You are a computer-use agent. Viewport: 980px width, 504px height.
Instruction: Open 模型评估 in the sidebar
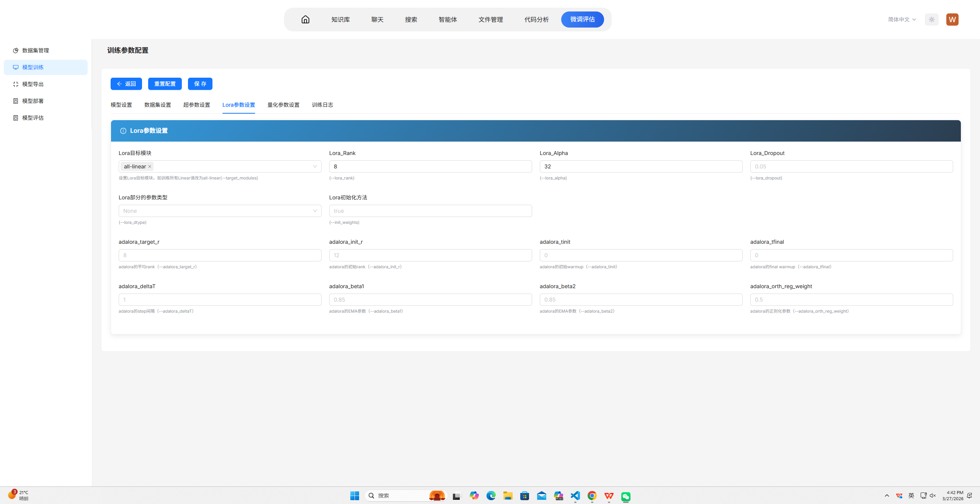pyautogui.click(x=33, y=118)
